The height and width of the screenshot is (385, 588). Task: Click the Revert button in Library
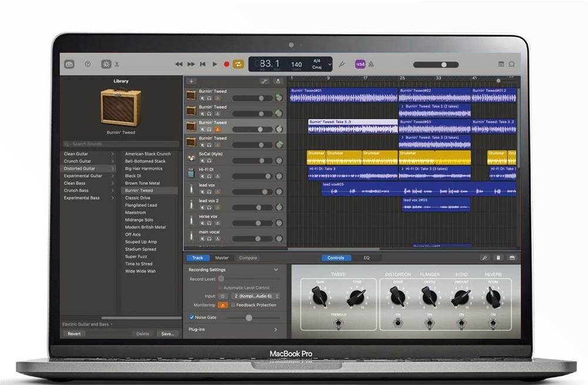pos(74,334)
